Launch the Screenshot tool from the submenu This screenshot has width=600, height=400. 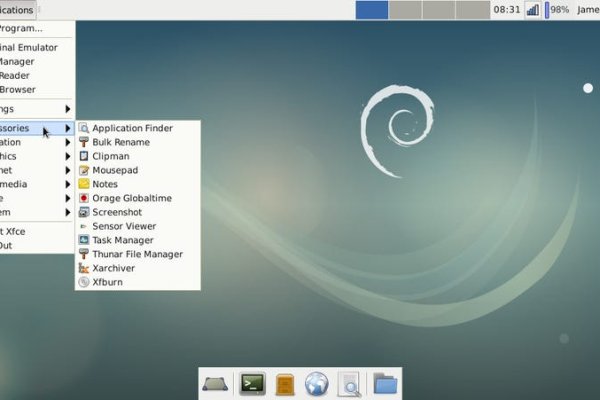(x=117, y=212)
